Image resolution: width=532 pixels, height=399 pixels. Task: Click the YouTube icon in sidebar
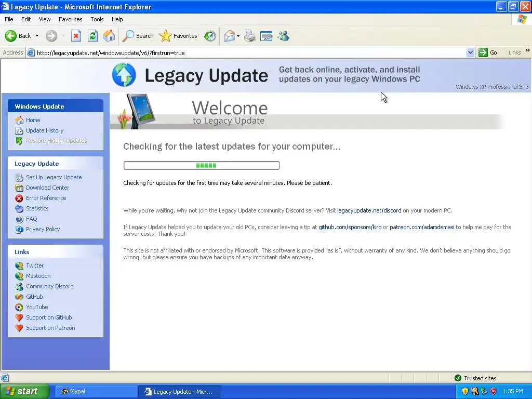[x=19, y=308]
